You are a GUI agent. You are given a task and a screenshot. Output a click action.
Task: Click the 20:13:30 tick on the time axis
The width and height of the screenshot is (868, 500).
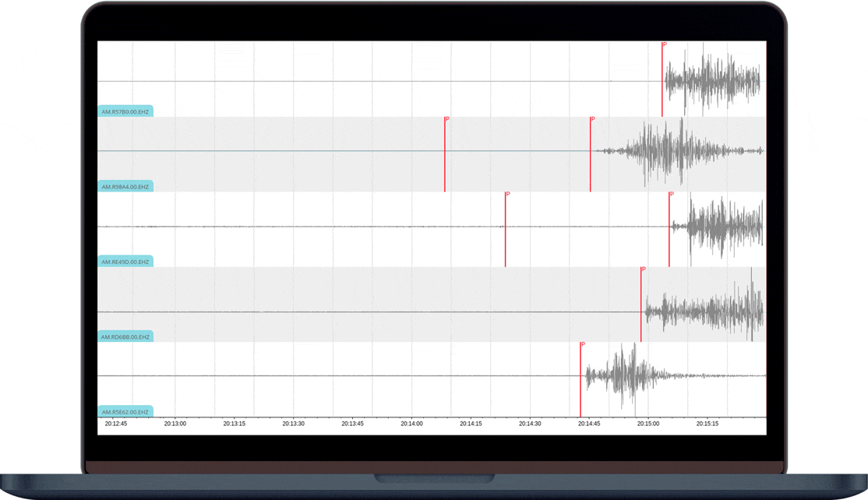tap(293, 424)
